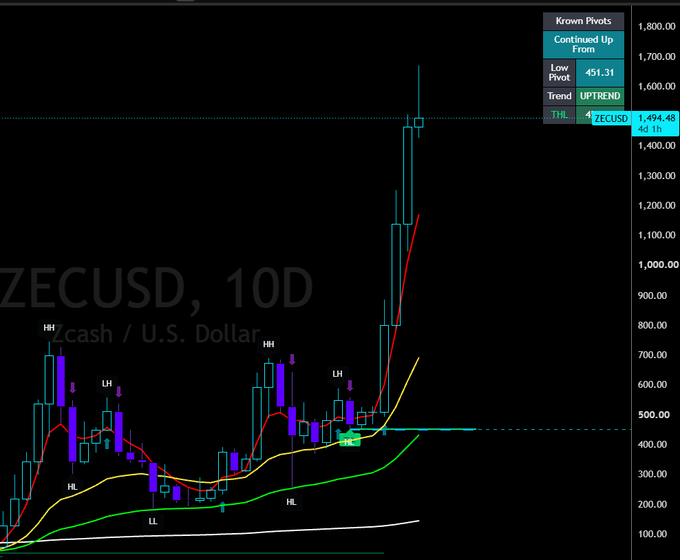Image resolution: width=680 pixels, height=560 pixels.
Task: Click the teal up arrow under the leftmost LH candle
Action: click(107, 444)
